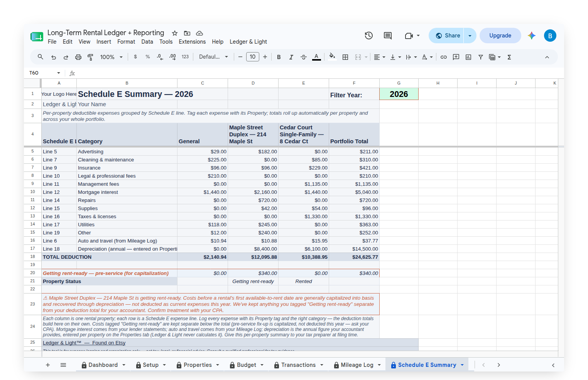Open version history clock icon
This screenshot has width=588, height=380.
[x=369, y=36]
